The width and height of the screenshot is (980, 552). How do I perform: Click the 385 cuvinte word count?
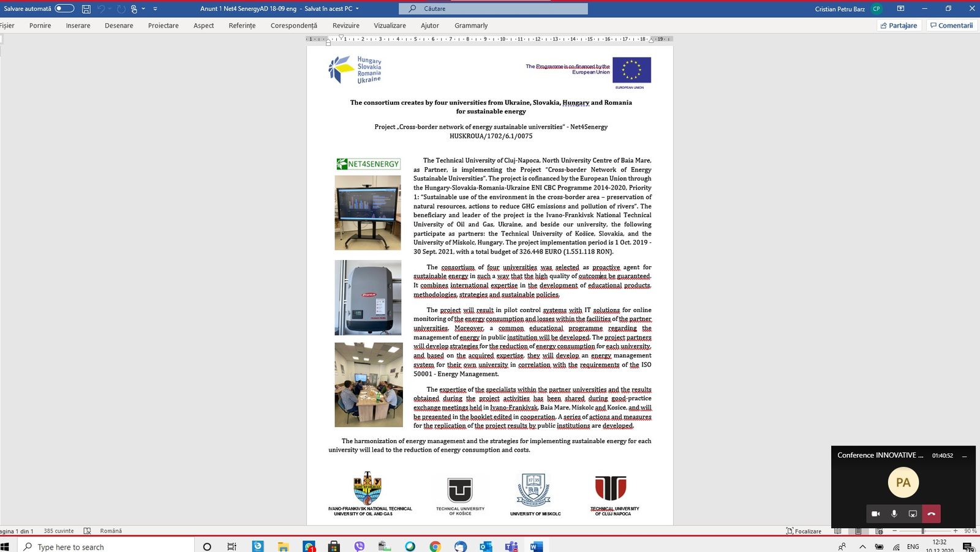59,531
